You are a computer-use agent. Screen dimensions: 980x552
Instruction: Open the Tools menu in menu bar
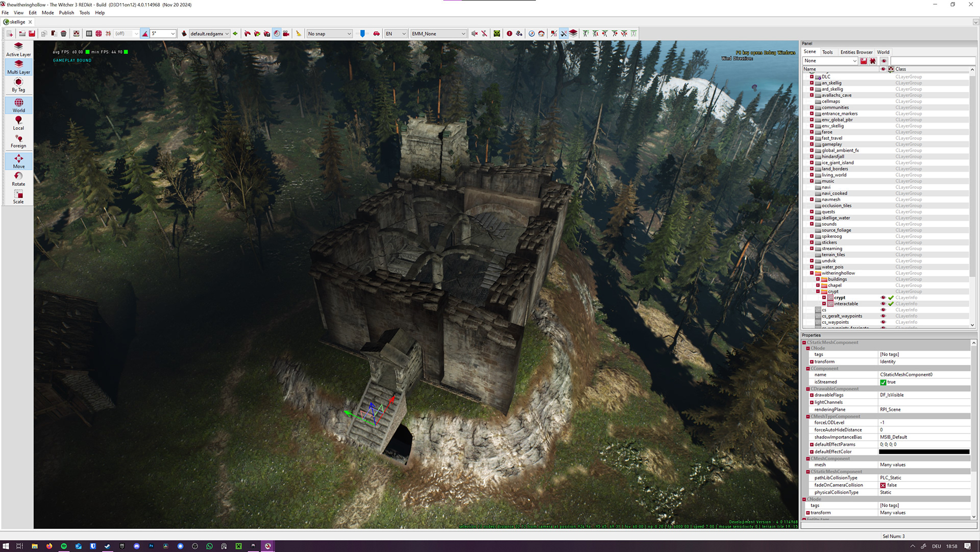[x=84, y=13]
